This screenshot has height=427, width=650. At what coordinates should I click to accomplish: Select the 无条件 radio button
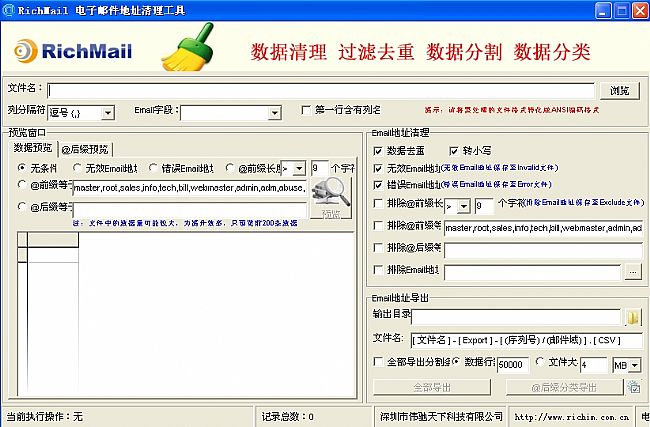coord(22,167)
